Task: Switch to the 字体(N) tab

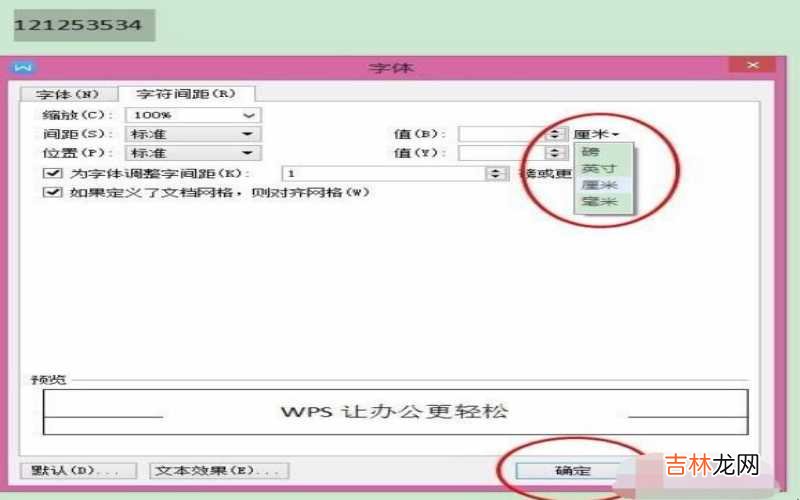Action: click(x=67, y=95)
